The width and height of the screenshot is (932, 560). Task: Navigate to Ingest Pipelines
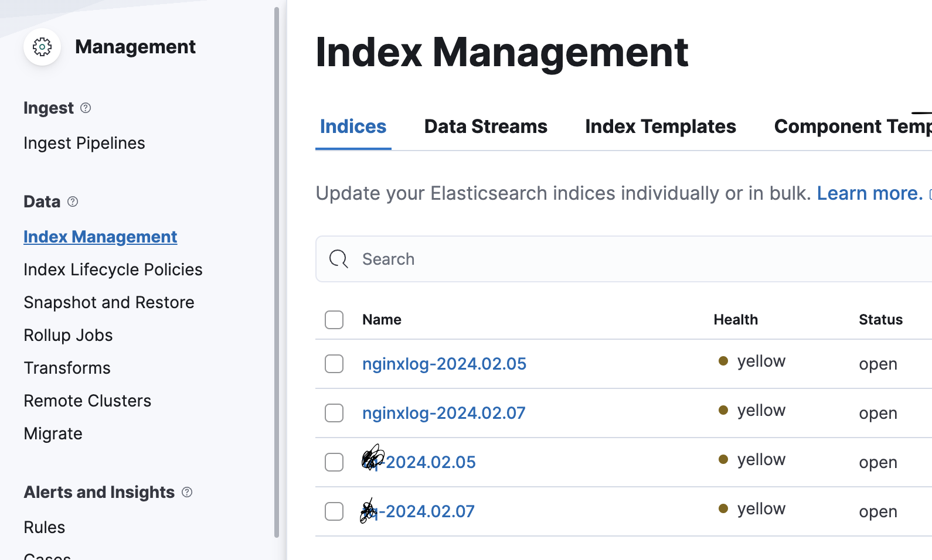coord(84,143)
